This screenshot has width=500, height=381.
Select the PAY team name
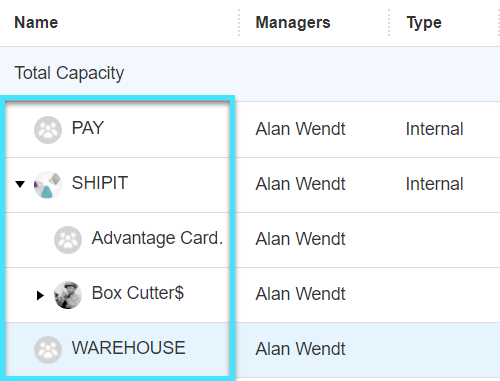point(88,128)
